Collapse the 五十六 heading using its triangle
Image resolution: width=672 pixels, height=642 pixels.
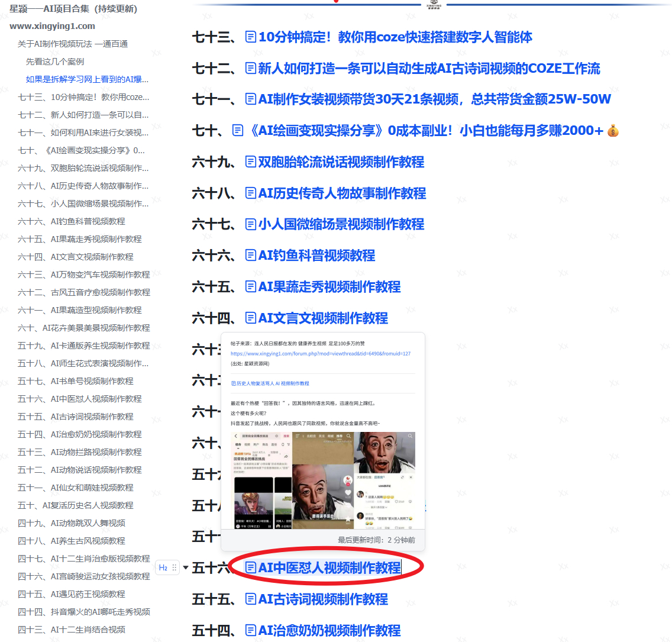186,568
